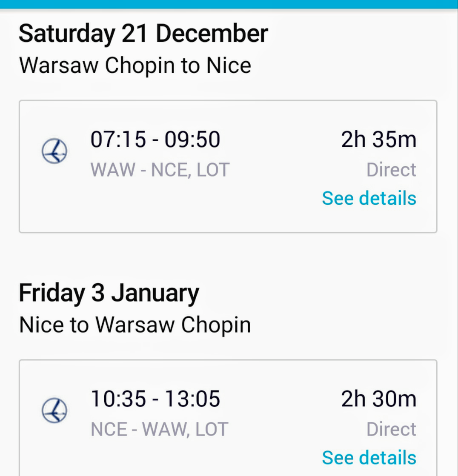This screenshot has width=458, height=476.
Task: Tap empty space inside the outbound flight card
Action: click(x=192, y=208)
